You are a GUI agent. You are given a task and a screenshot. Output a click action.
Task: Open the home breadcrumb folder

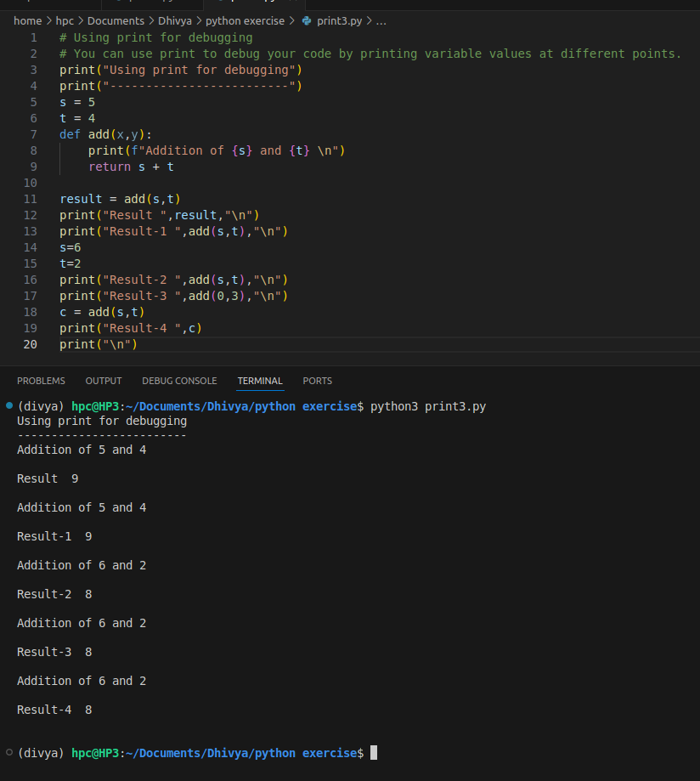point(27,20)
